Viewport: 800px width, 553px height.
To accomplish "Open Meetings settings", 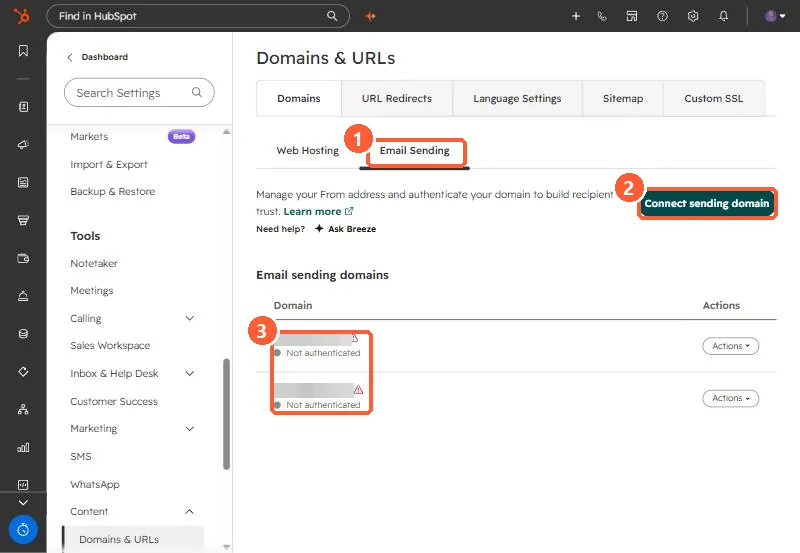I will [x=92, y=290].
